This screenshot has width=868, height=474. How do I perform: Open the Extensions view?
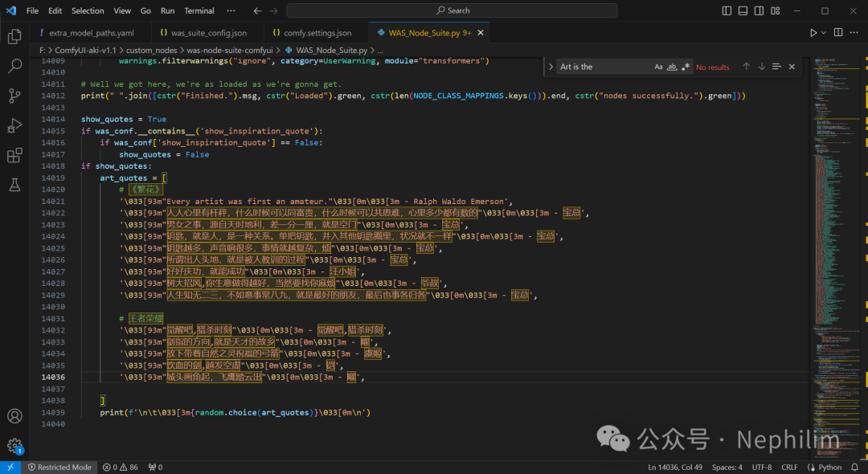click(x=14, y=155)
